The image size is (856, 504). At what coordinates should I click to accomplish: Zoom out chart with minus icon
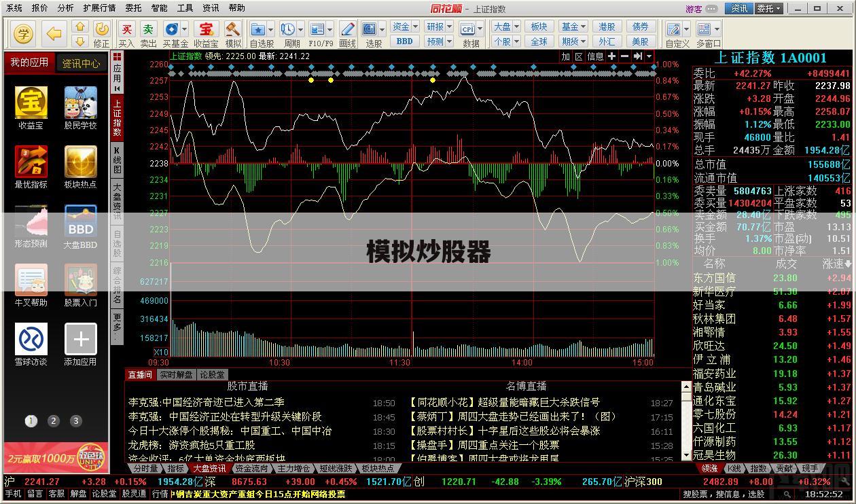click(624, 56)
